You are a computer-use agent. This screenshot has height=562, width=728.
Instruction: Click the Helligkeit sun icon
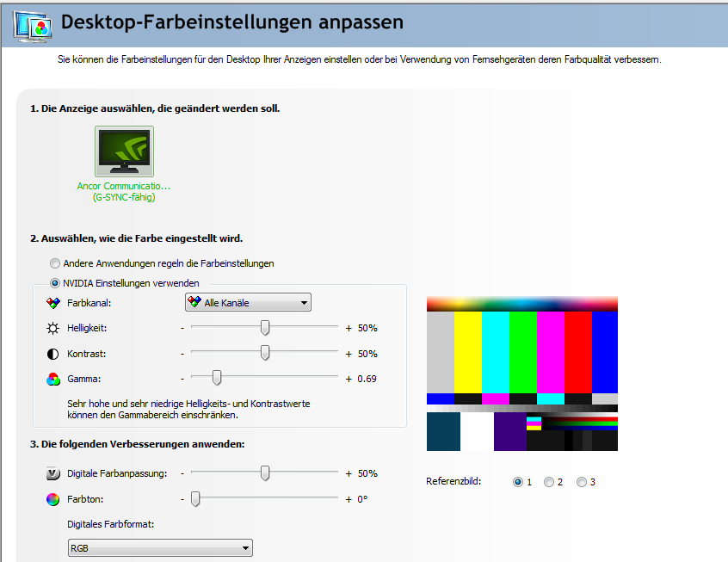pos(53,329)
